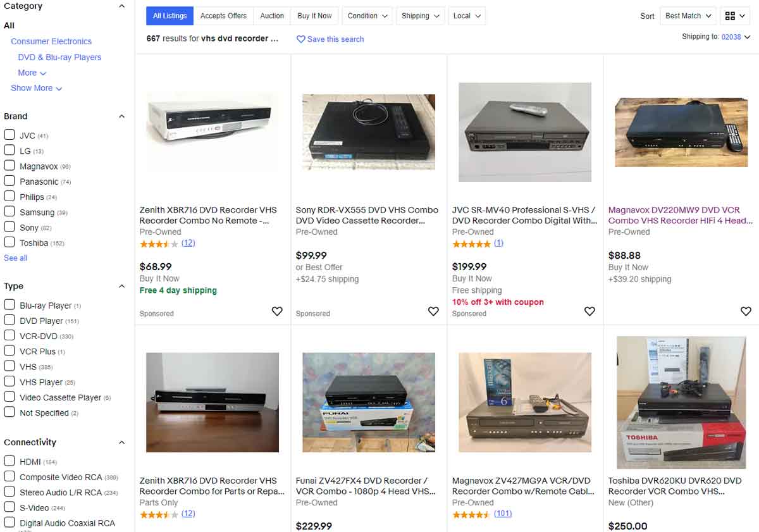Screen dimensions: 759x532
Task: Switch to the Auction tab
Action: [272, 16]
